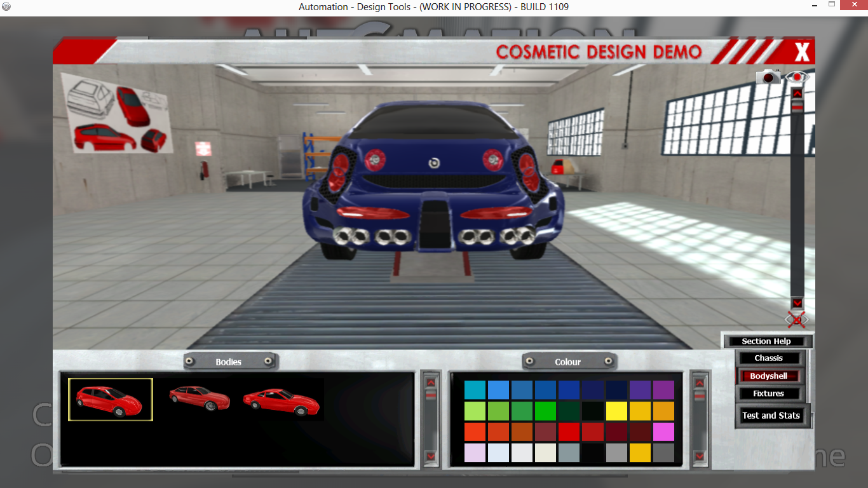This screenshot has width=868, height=488.
Task: Click Colour palette scroll up arrow
Action: tap(700, 383)
